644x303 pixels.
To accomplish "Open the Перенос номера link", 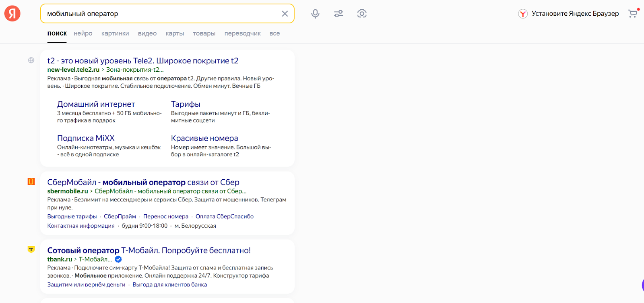I will click(x=165, y=216).
